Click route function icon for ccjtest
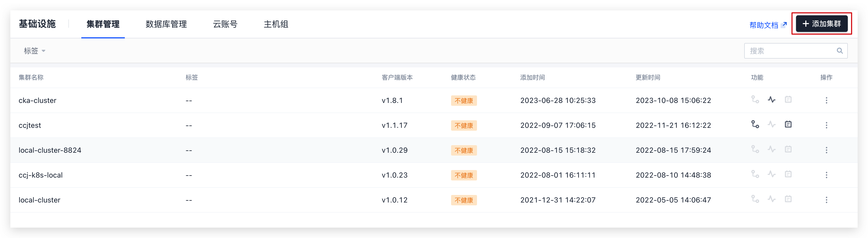Viewport: 868px width, 238px height. pos(755,124)
